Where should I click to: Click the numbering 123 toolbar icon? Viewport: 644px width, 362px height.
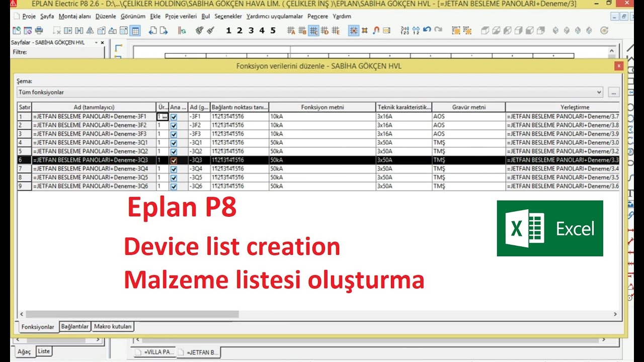pyautogui.click(x=405, y=31)
